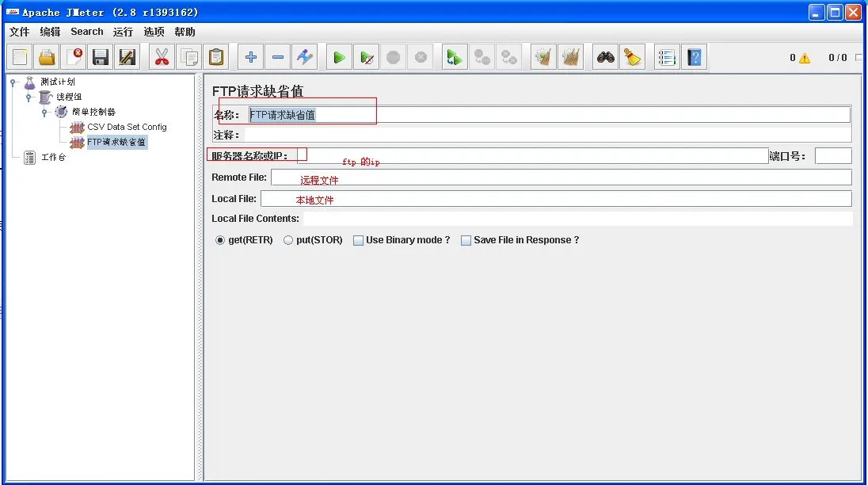Click the Shutdown test icon

421,57
